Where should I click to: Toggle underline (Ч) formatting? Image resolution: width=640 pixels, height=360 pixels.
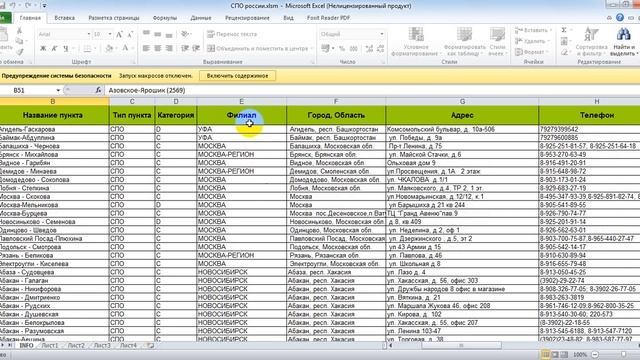tap(65, 49)
